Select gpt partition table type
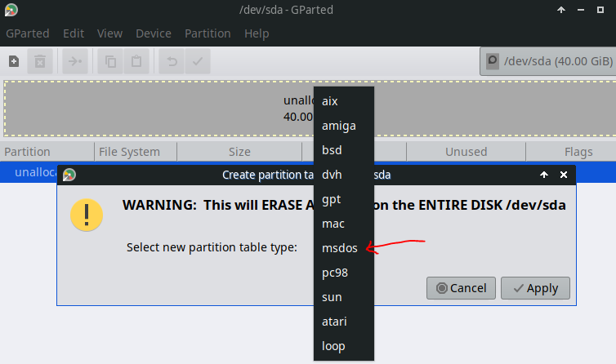616x364 pixels. point(344,199)
